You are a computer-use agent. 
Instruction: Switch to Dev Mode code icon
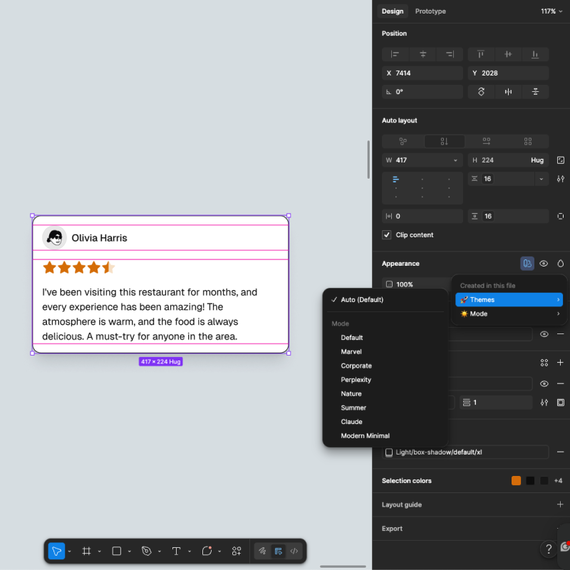pyautogui.click(x=294, y=551)
